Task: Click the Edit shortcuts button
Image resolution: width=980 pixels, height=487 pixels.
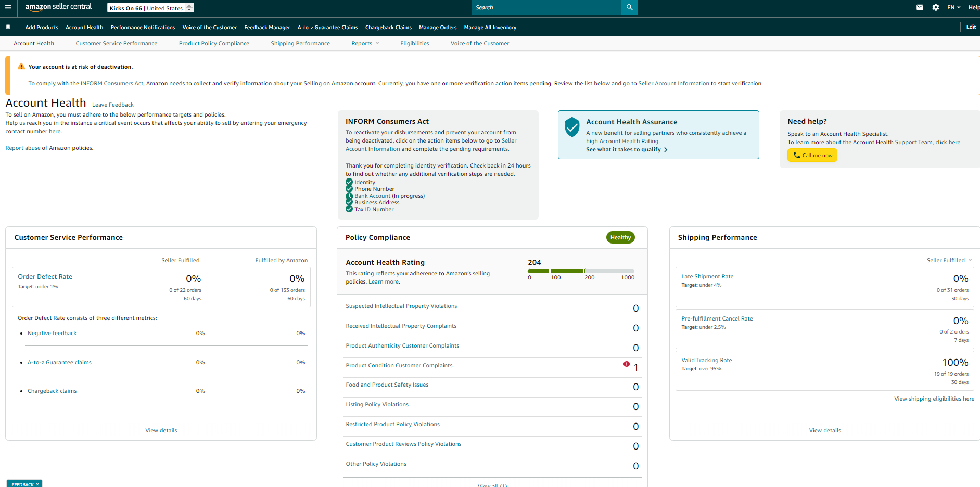Action: (971, 27)
